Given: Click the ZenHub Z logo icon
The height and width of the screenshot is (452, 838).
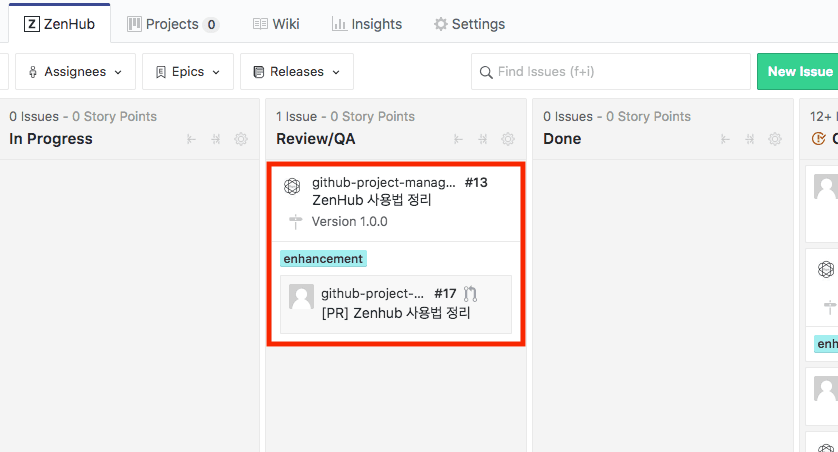Looking at the screenshot, I should (32, 24).
